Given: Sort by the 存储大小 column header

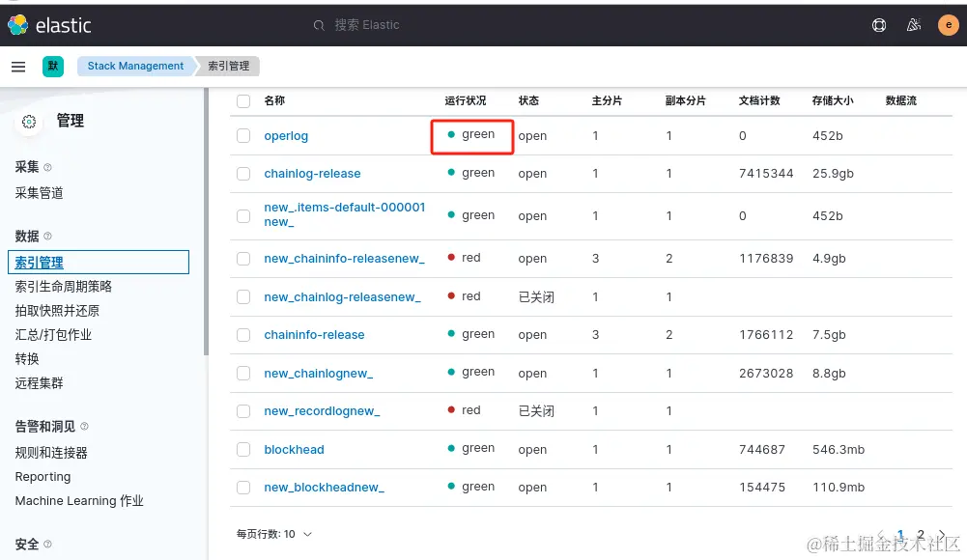Looking at the screenshot, I should (x=833, y=101).
